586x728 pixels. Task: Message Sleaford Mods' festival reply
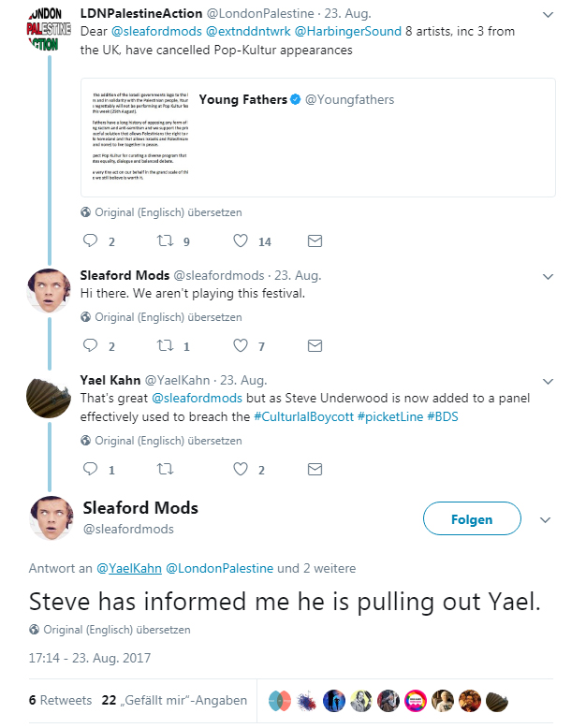tap(315, 346)
